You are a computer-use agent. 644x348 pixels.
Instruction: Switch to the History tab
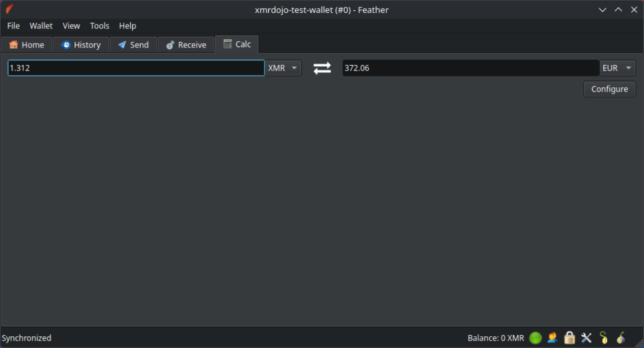tap(81, 45)
